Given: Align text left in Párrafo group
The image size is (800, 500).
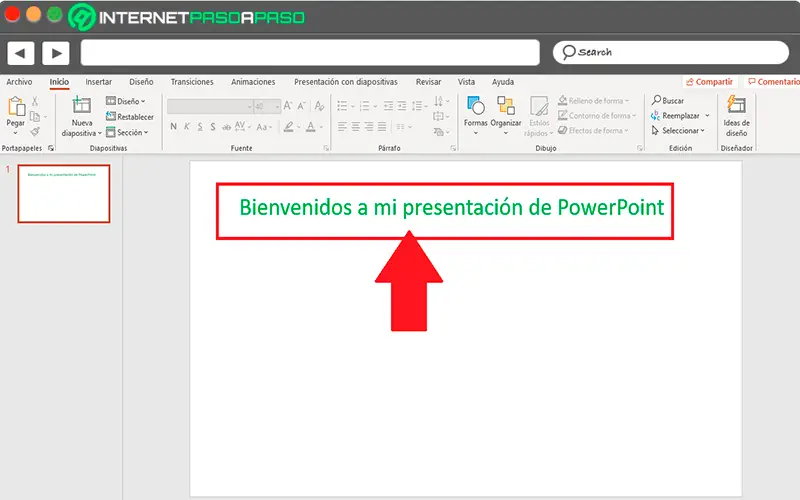Looking at the screenshot, I should (x=342, y=127).
